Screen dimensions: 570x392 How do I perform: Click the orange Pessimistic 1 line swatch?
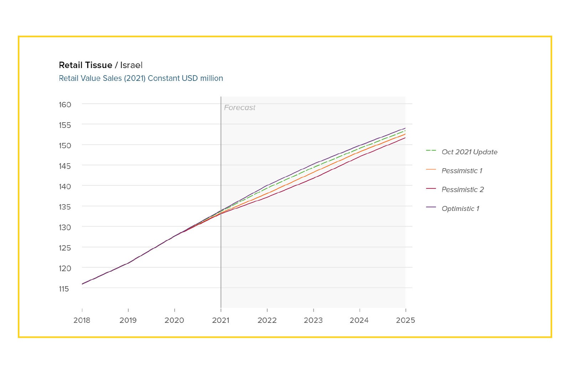click(x=431, y=170)
